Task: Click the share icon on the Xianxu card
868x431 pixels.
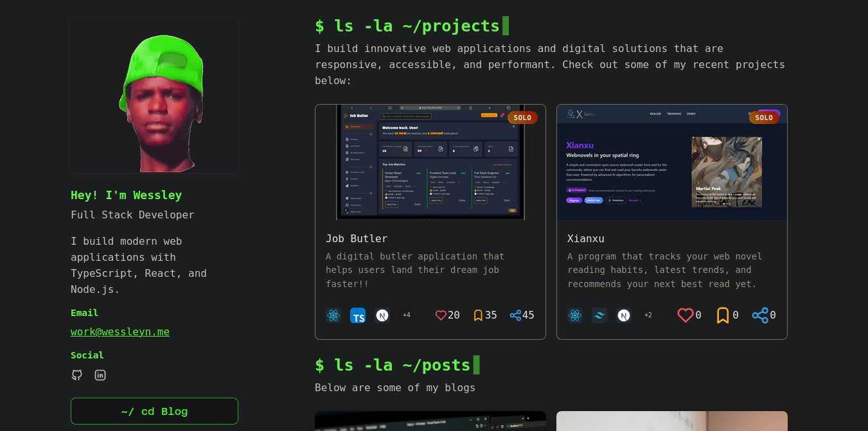Action: (760, 315)
